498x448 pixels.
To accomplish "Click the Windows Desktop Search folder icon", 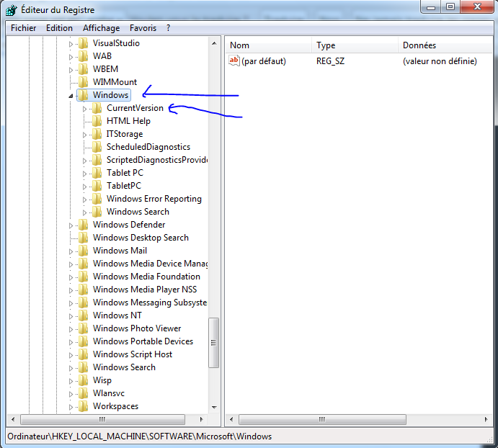I will (83, 238).
